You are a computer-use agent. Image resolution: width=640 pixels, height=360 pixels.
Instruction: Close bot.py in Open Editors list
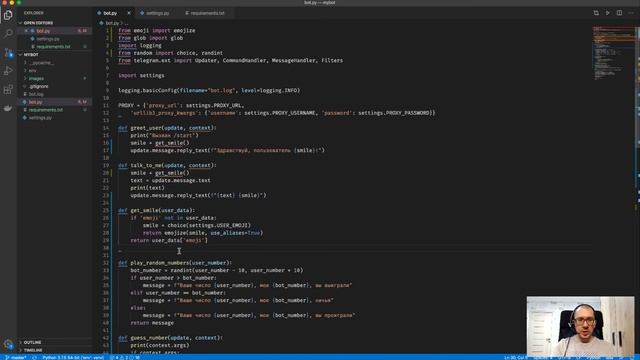pos(26,31)
